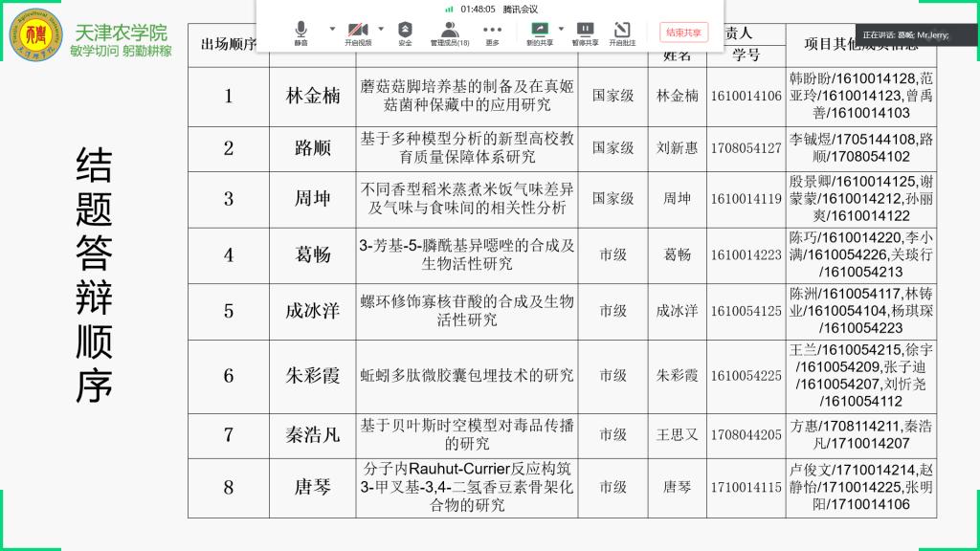Click order number "5" cell

coord(229,311)
